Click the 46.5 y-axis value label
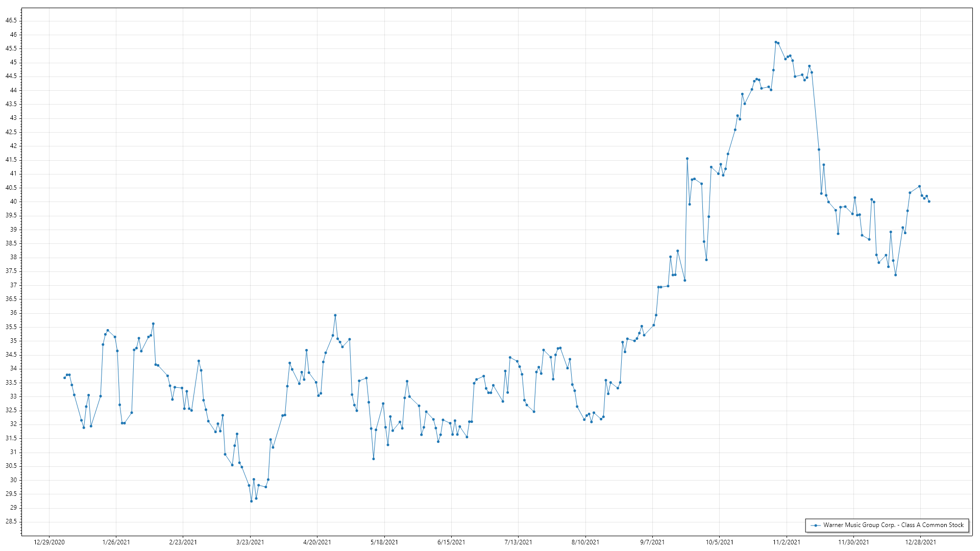The width and height of the screenshot is (980, 551). (11, 20)
